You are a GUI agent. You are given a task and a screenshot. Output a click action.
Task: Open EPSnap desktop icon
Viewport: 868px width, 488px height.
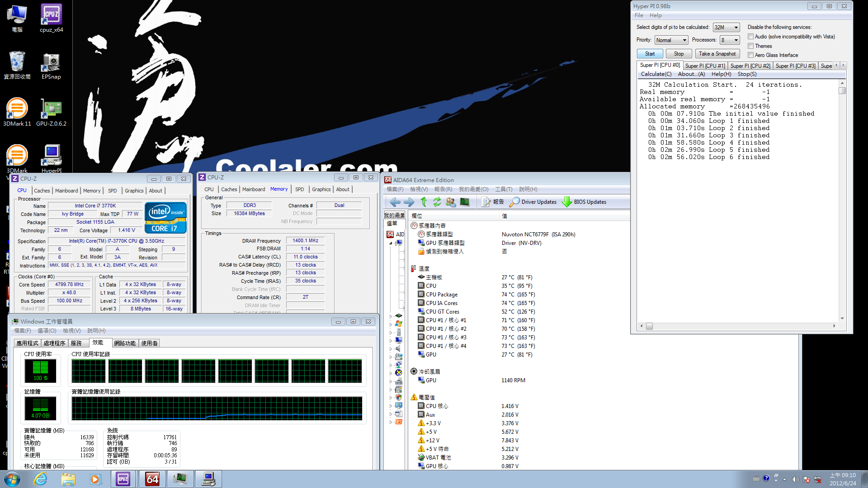coord(51,66)
